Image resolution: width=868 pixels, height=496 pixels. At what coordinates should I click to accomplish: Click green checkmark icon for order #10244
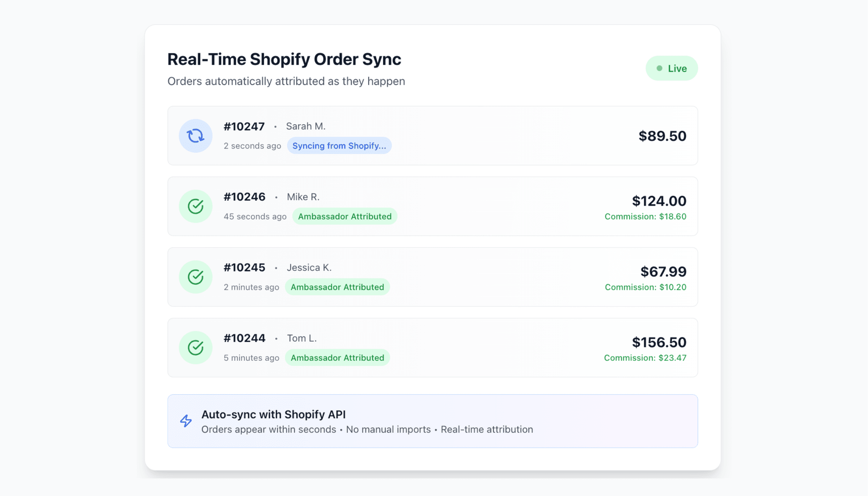tap(195, 348)
